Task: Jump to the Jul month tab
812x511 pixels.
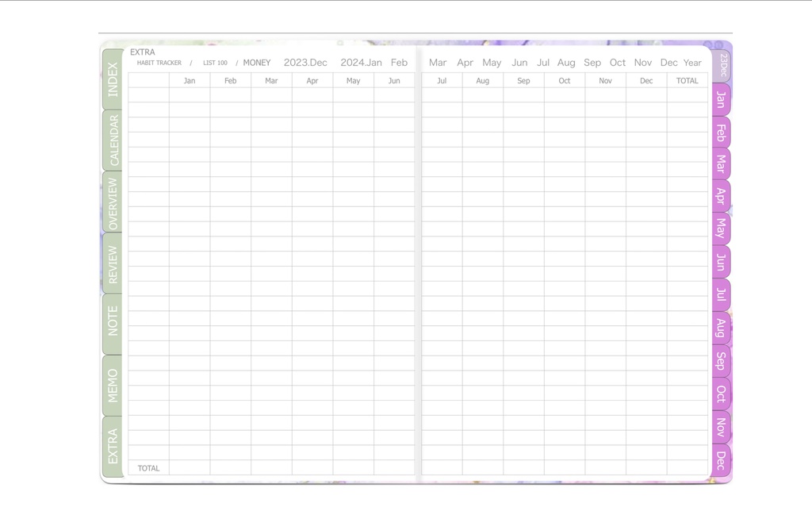Action: (718, 296)
